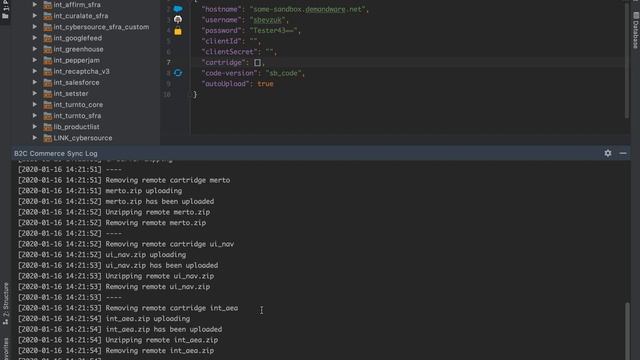This screenshot has height=360, width=640.
Task: Click the empty clientSecret value
Action: (269, 51)
